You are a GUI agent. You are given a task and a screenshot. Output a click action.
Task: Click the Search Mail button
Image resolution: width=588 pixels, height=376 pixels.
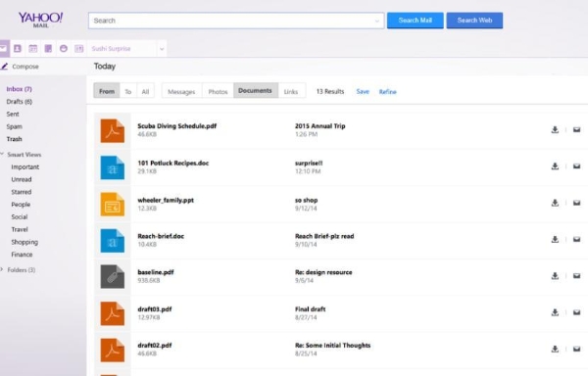tap(416, 21)
